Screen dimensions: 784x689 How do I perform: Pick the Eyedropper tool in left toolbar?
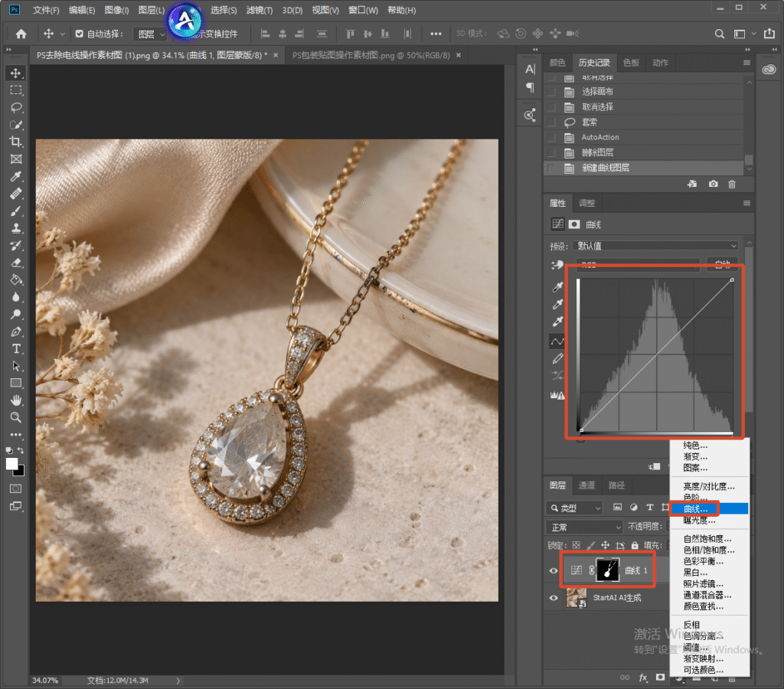pyautogui.click(x=16, y=176)
